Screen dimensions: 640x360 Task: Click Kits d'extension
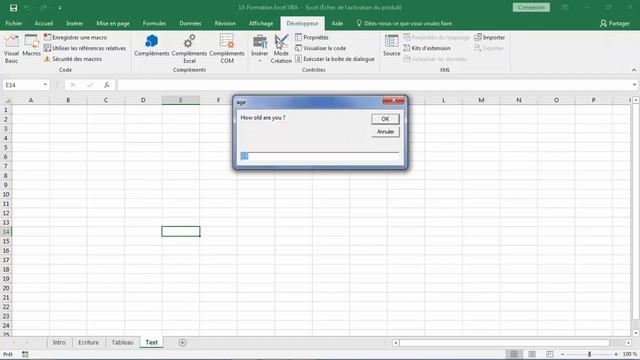(x=427, y=48)
